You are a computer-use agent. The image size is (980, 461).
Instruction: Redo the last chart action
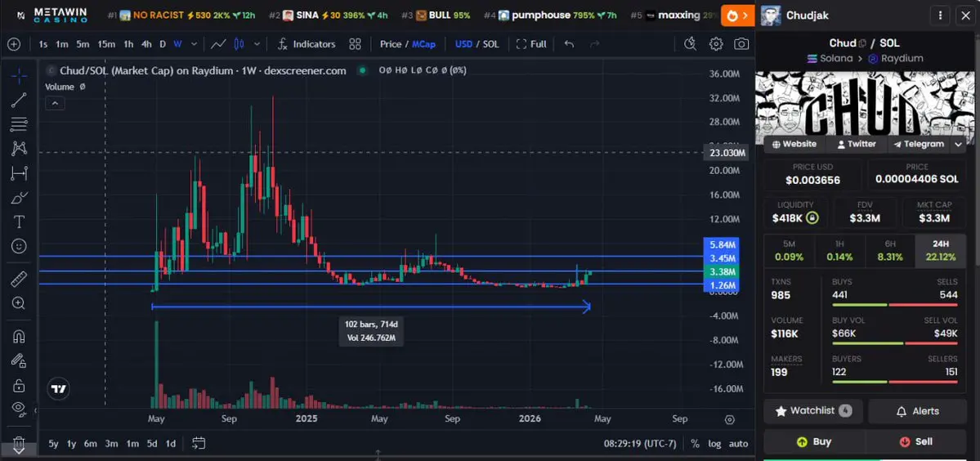click(595, 44)
